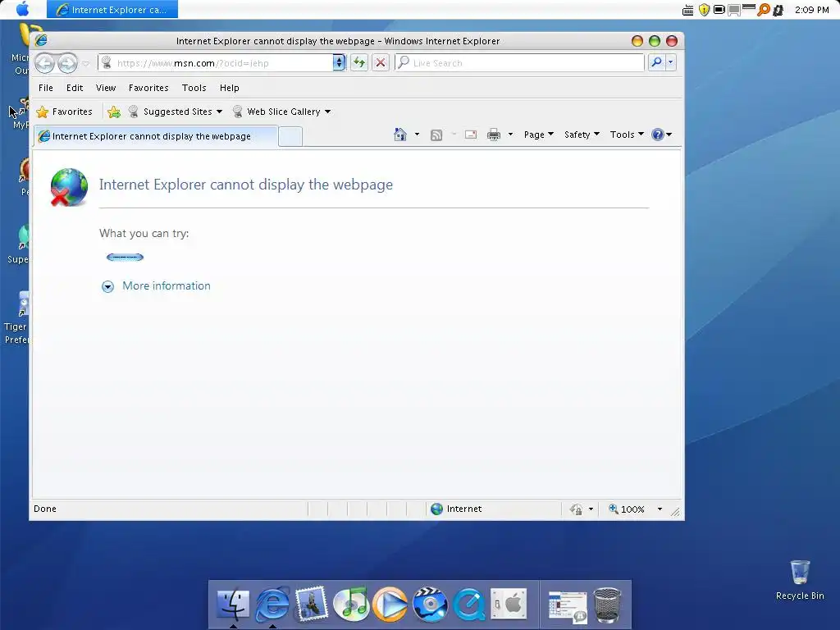The image size is (840, 630).
Task: Click the Protected Mode status bar icon
Action: [x=576, y=509]
